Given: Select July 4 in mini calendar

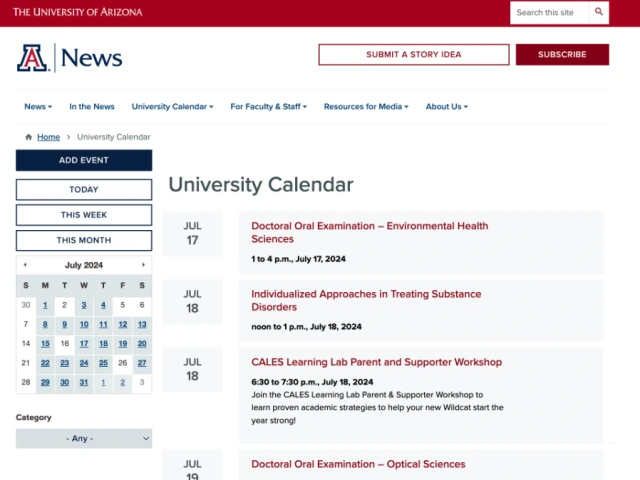Looking at the screenshot, I should (x=103, y=305).
